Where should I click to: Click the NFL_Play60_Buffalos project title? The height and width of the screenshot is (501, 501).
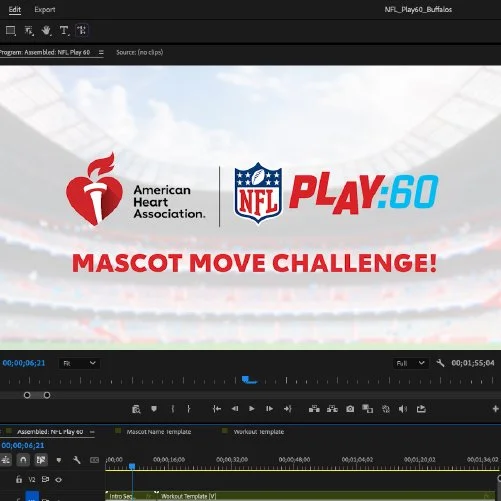(418, 9)
